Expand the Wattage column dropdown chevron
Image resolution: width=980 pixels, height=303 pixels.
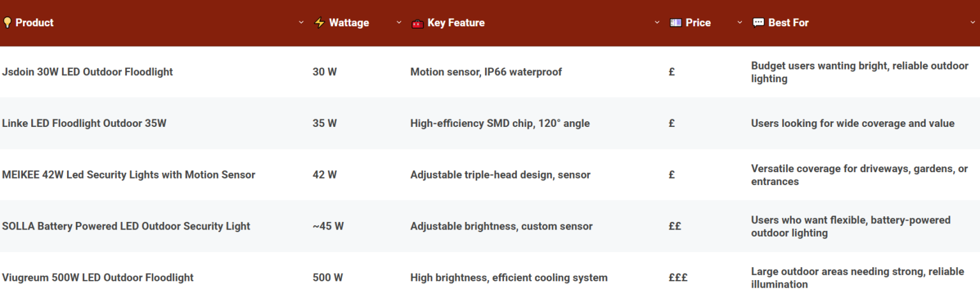click(x=399, y=23)
